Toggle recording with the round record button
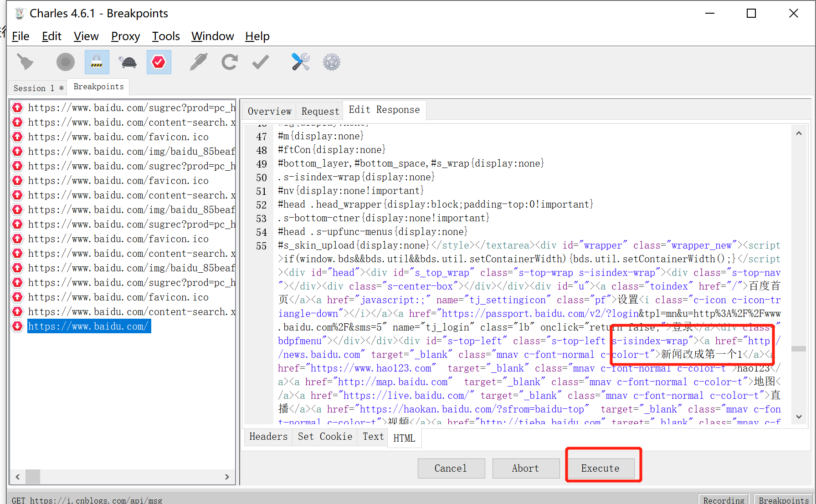 65,62
